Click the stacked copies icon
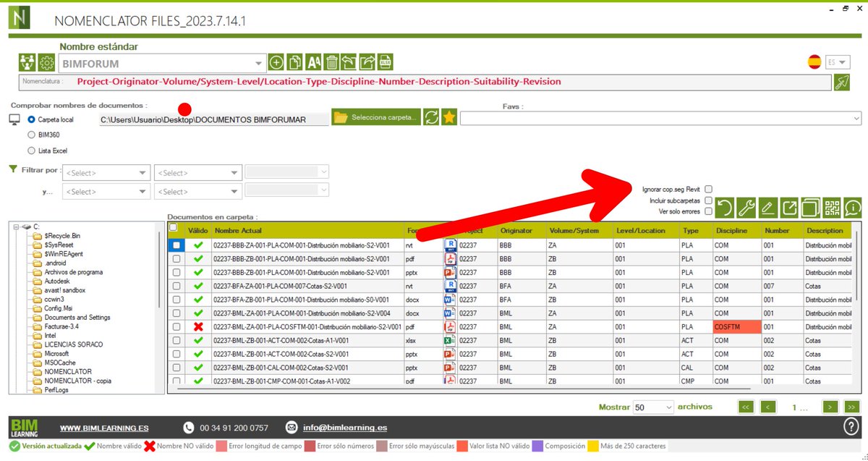This screenshot has height=461, width=868. 811,208
